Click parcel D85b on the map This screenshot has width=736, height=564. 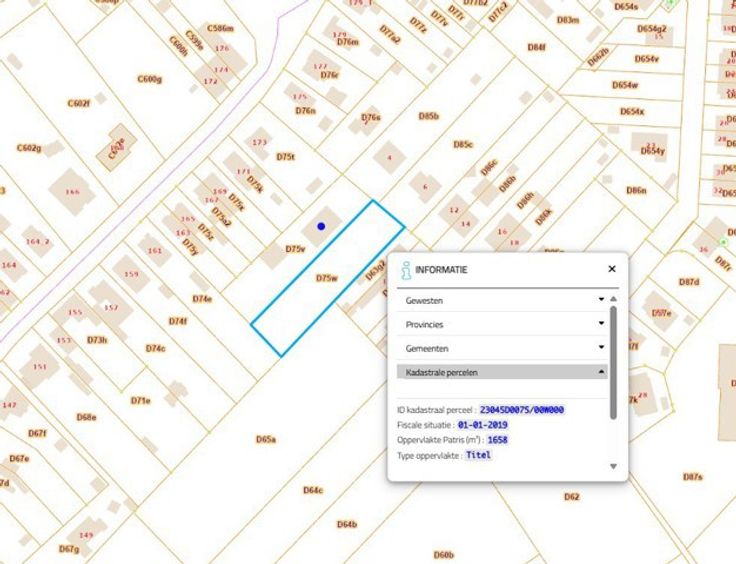coord(428,116)
